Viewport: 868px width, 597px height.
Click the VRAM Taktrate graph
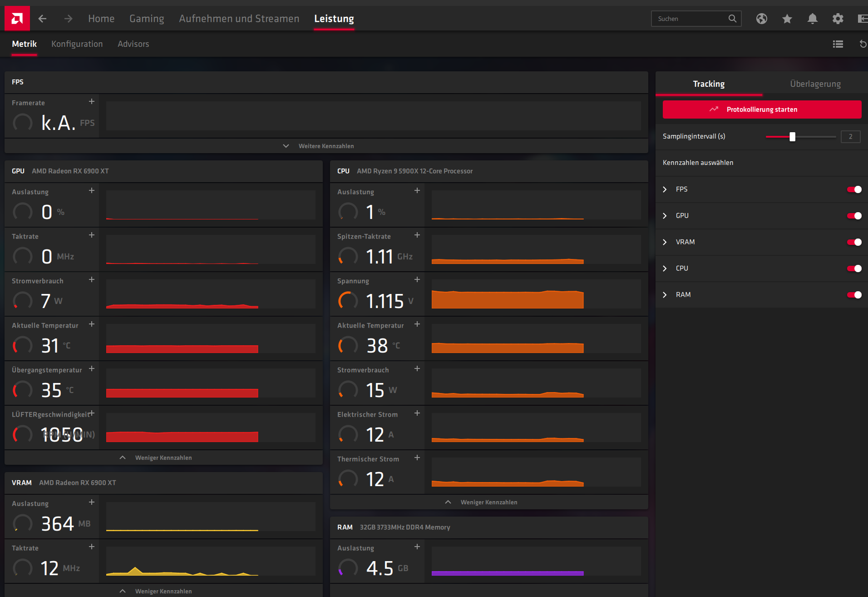pos(211,561)
